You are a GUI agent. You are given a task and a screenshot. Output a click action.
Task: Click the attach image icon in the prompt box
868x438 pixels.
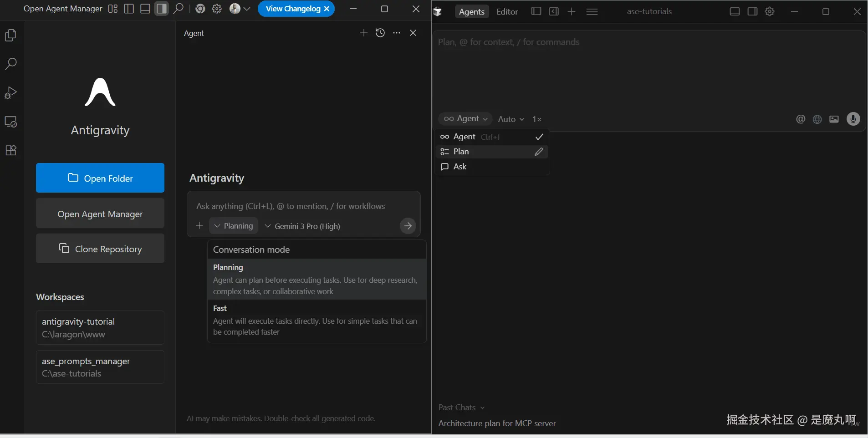click(834, 119)
